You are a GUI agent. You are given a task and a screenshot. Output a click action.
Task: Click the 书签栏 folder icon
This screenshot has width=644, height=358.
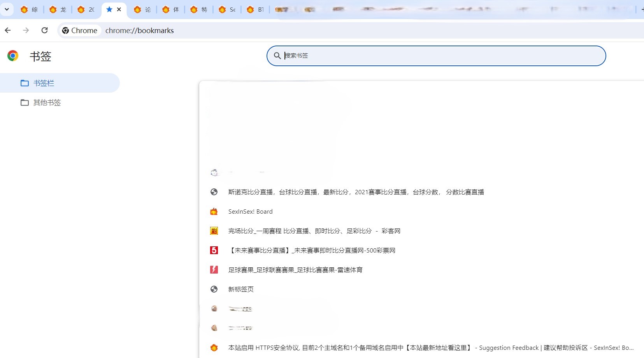click(25, 83)
